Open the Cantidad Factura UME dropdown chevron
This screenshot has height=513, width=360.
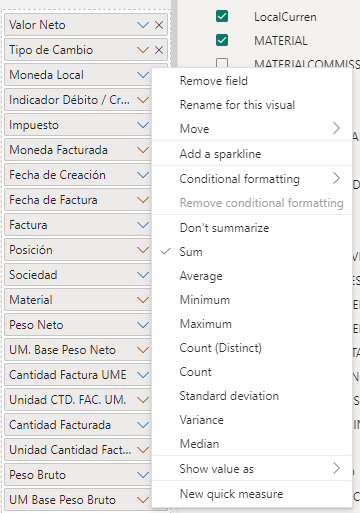[x=143, y=375]
